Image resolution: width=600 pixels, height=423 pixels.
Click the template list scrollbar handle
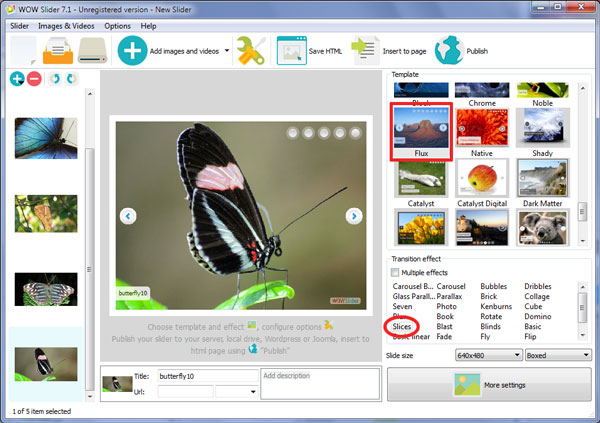pyautogui.click(x=582, y=212)
